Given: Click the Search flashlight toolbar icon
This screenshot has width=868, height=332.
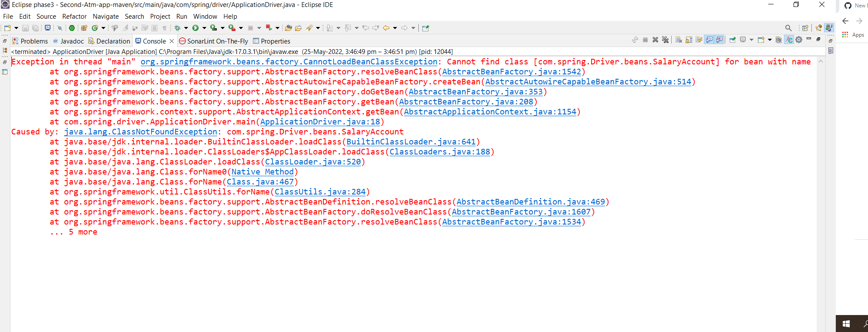Looking at the screenshot, I should coord(309,28).
